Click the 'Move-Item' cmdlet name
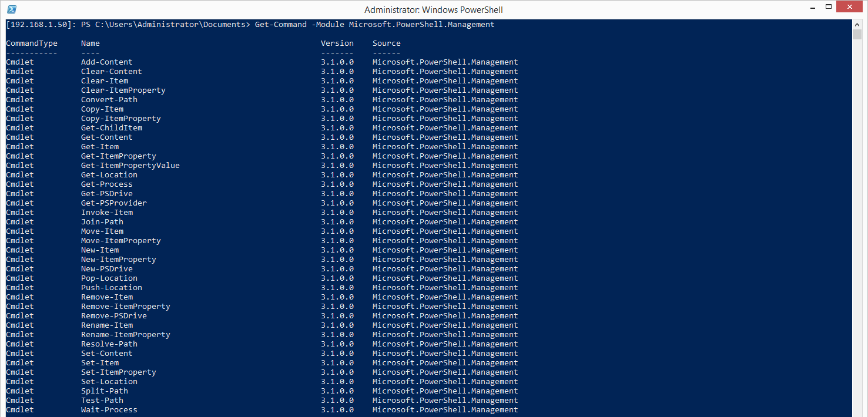This screenshot has width=868, height=417. [102, 231]
